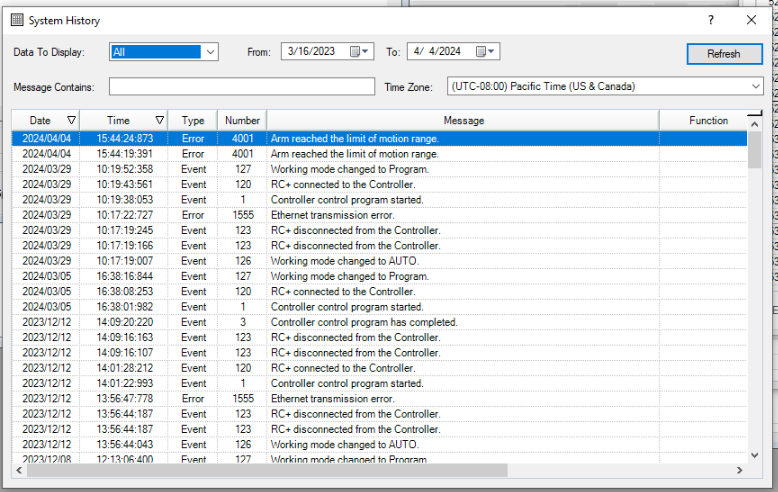Select 'Controller control program has completed.' row
This screenshot has height=492, width=778.
380,322
